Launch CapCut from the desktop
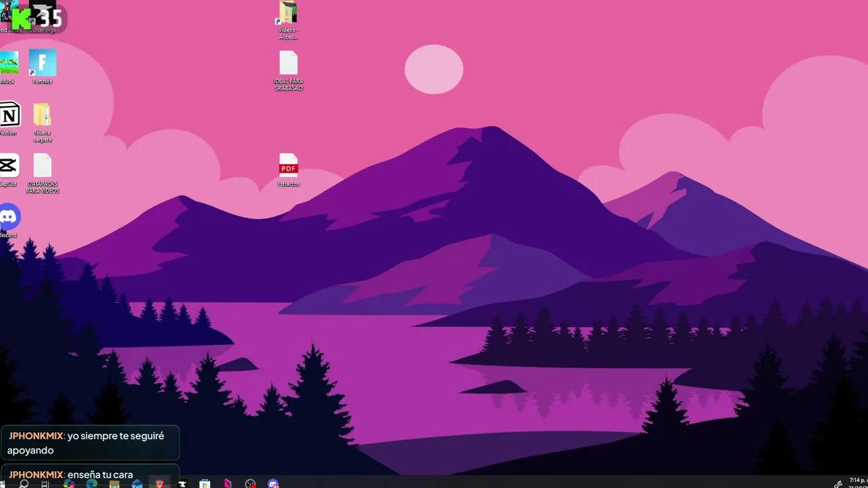 pos(8,170)
